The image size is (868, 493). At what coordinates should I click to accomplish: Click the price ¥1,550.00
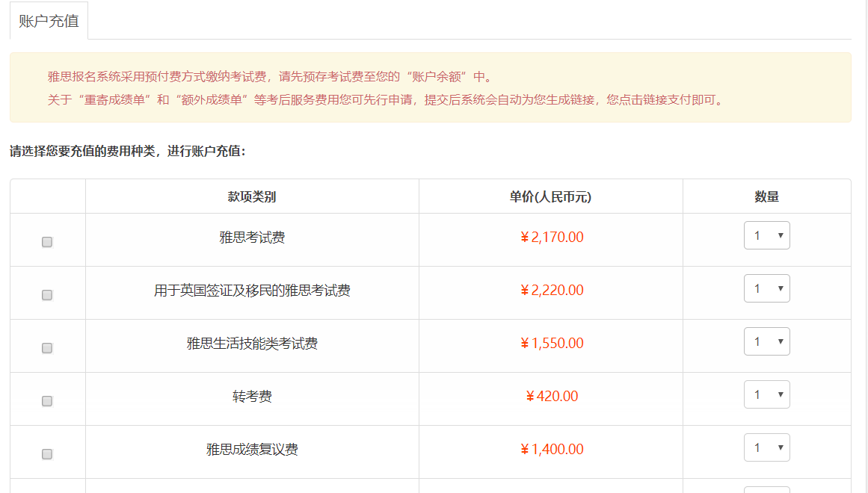[552, 344]
